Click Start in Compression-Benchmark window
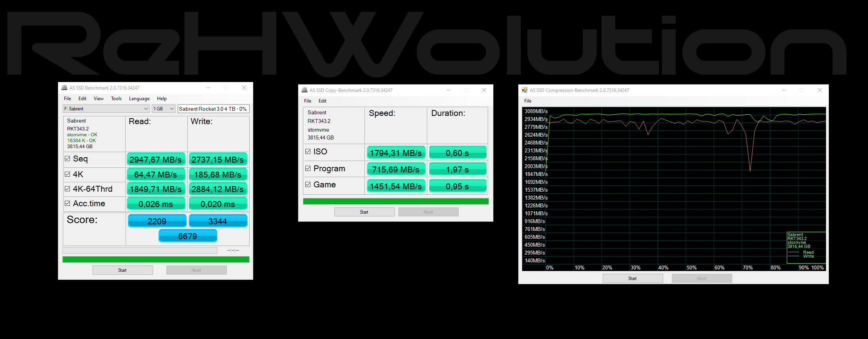 pos(633,279)
